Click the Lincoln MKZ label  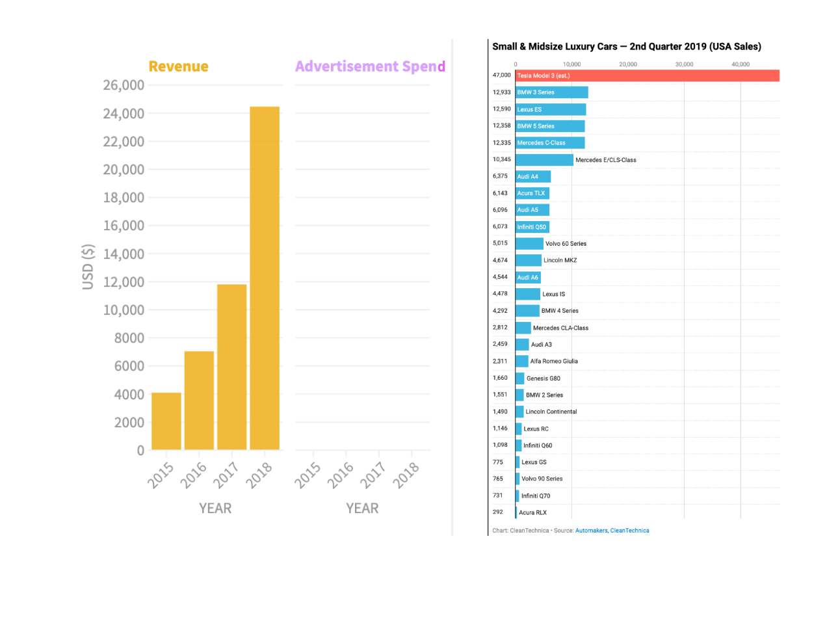(560, 260)
